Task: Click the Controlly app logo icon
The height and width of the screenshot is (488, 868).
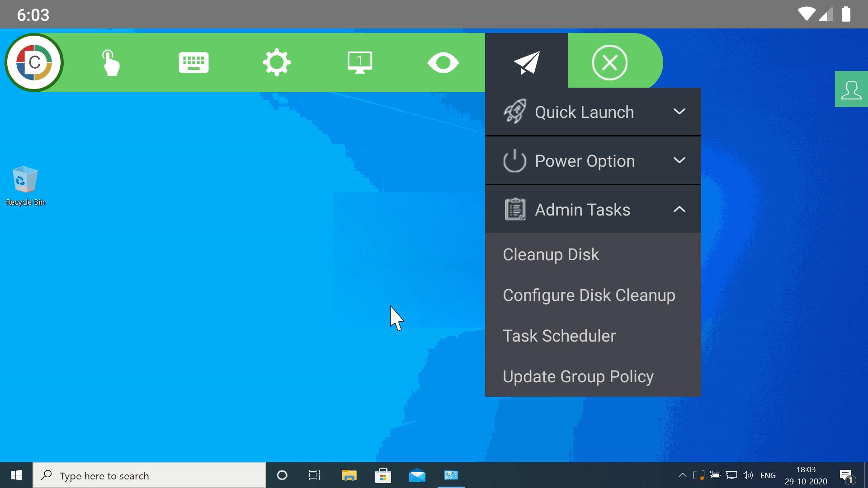Action: click(x=33, y=62)
